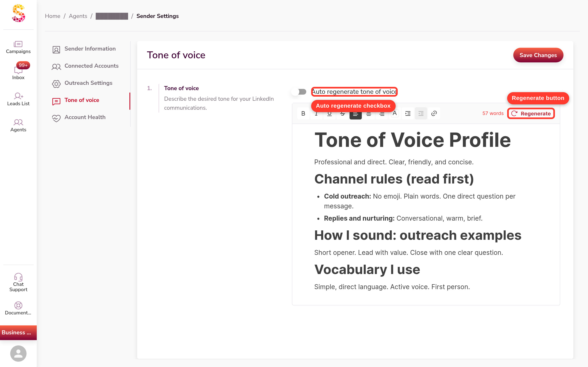Viewport: 588px width, 367px height.
Task: Click the Save Changes button
Action: [x=538, y=55]
